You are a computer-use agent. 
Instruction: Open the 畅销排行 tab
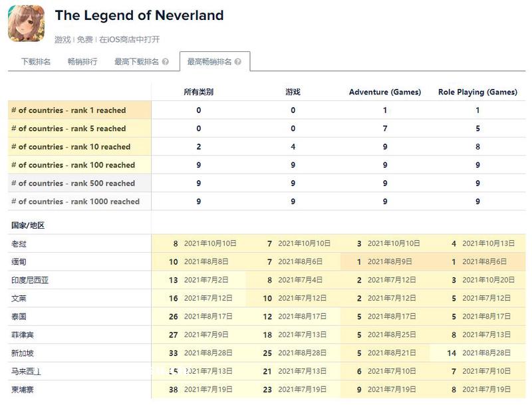(x=82, y=62)
